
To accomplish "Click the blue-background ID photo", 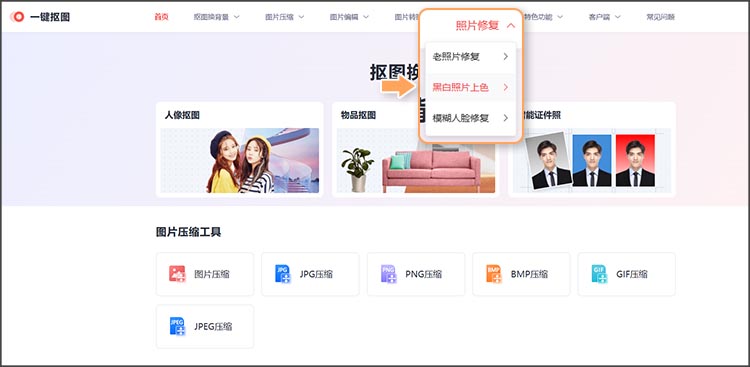I will pyautogui.click(x=592, y=160).
